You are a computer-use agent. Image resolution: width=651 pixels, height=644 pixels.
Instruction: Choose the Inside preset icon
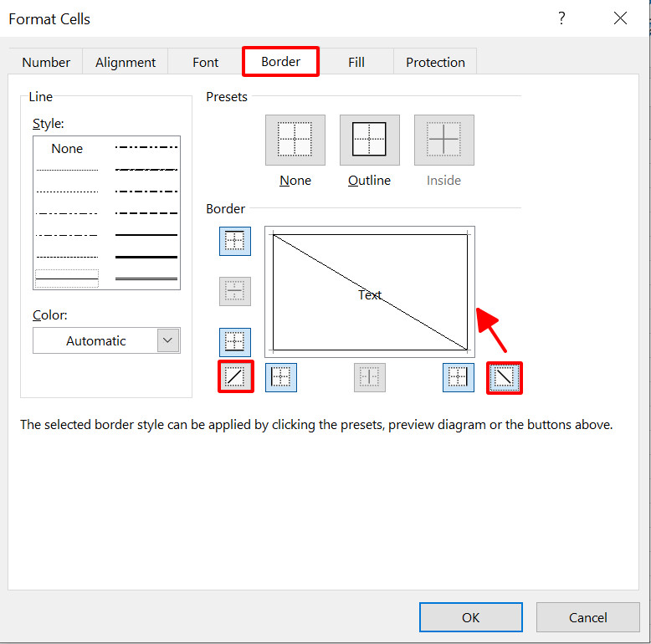click(443, 140)
